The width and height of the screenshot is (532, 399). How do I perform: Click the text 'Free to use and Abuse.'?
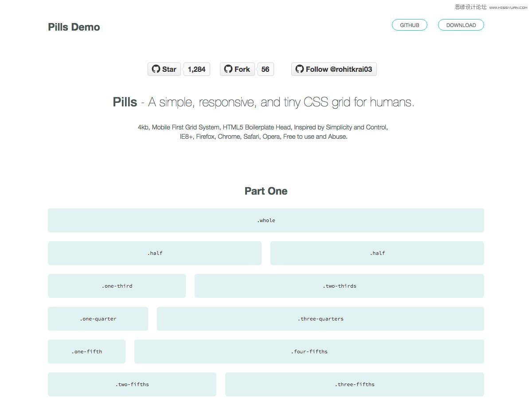point(315,137)
